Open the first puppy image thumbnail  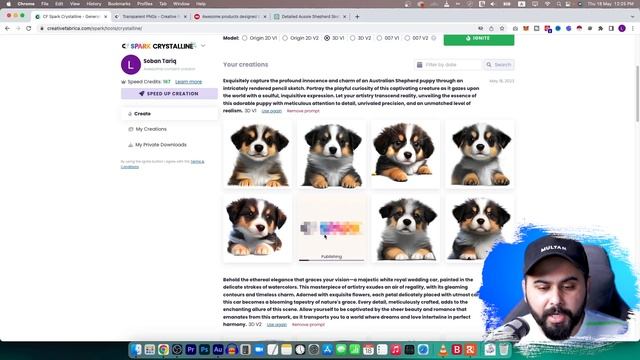tap(258, 154)
